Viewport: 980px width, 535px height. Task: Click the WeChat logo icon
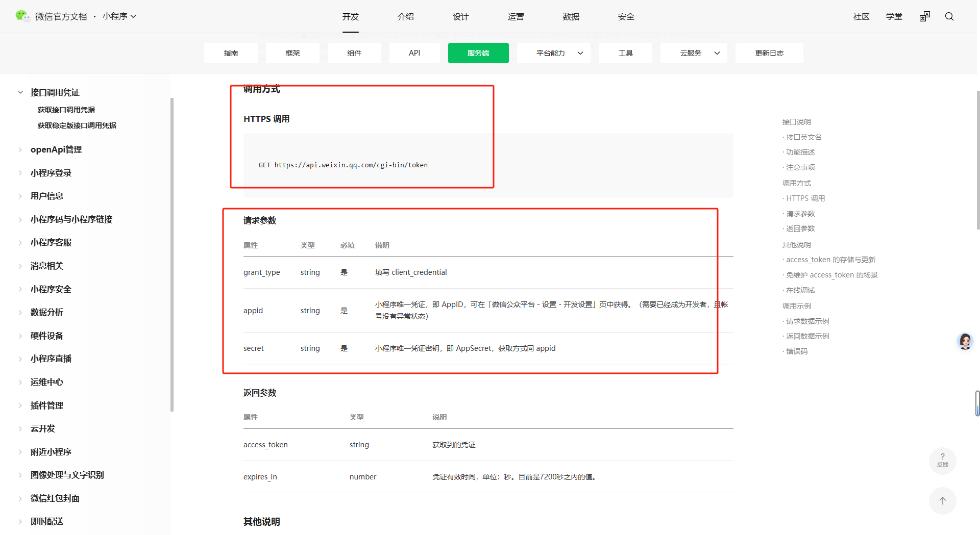point(22,16)
